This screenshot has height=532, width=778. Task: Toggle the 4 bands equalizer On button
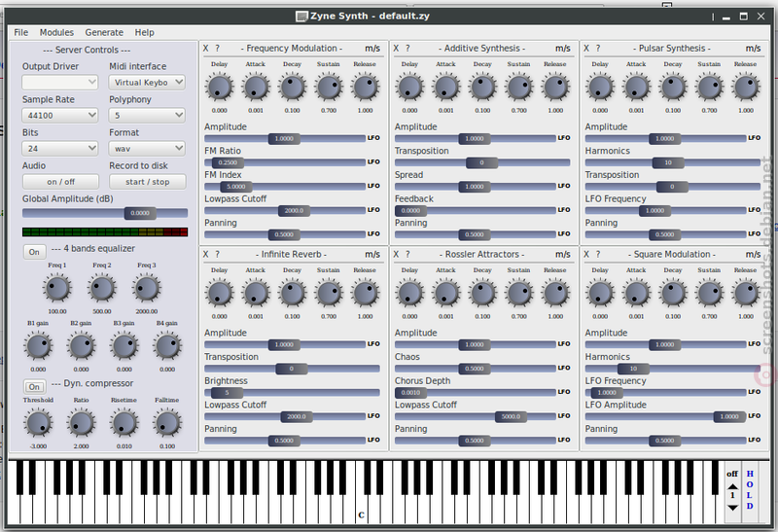[x=34, y=252]
